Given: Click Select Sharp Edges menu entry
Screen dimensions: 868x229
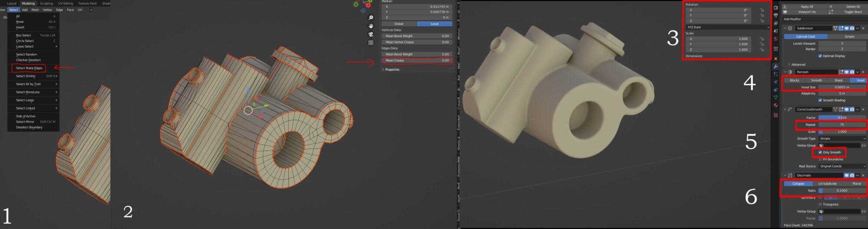Looking at the screenshot, I should (x=29, y=68).
